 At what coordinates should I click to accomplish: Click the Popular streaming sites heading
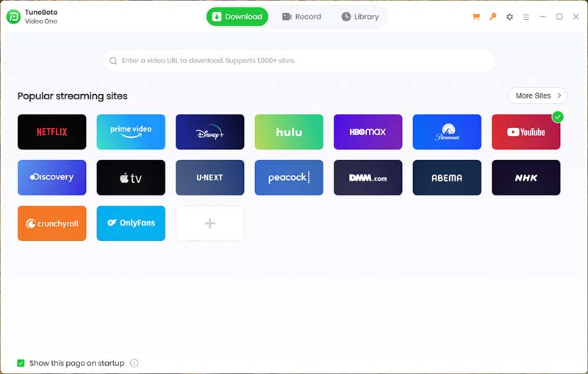point(72,96)
